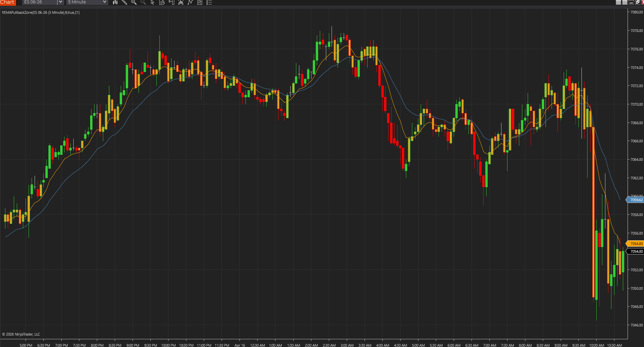Click the blue 7059.62 price marker
644x347 pixels.
coord(635,200)
